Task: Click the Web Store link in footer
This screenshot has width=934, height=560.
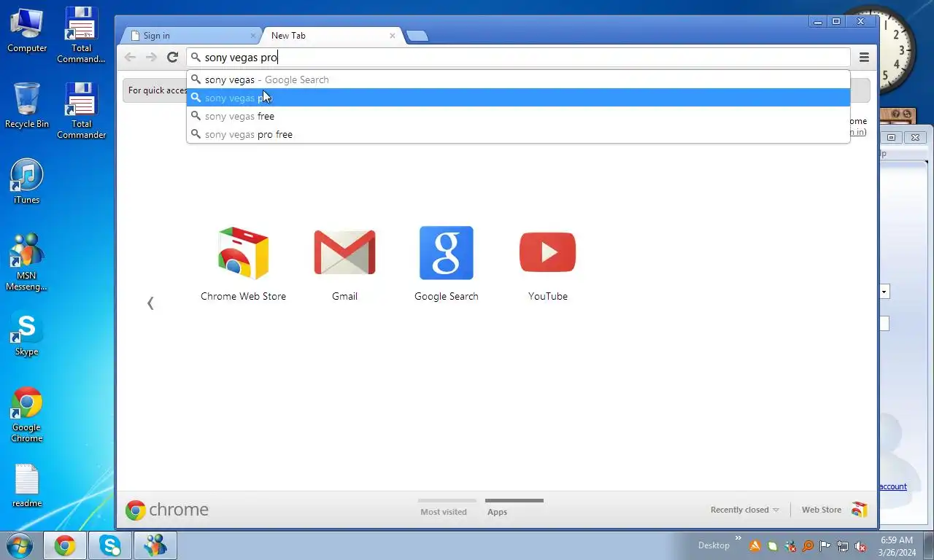Action: tap(822, 510)
